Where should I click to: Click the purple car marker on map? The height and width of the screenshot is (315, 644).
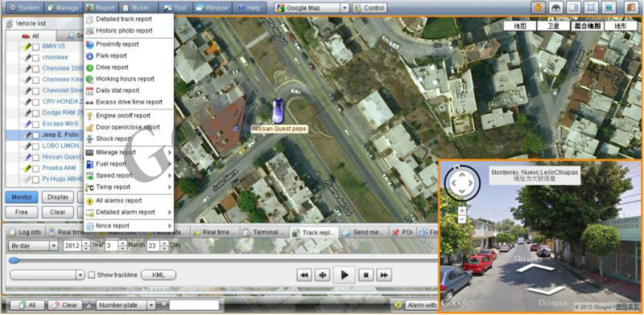[278, 110]
